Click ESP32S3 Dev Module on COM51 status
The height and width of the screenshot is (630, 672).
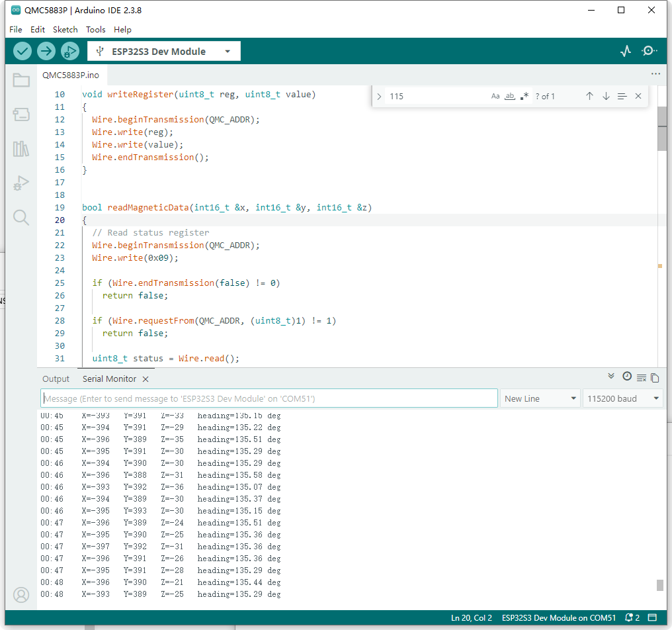pyautogui.click(x=558, y=617)
